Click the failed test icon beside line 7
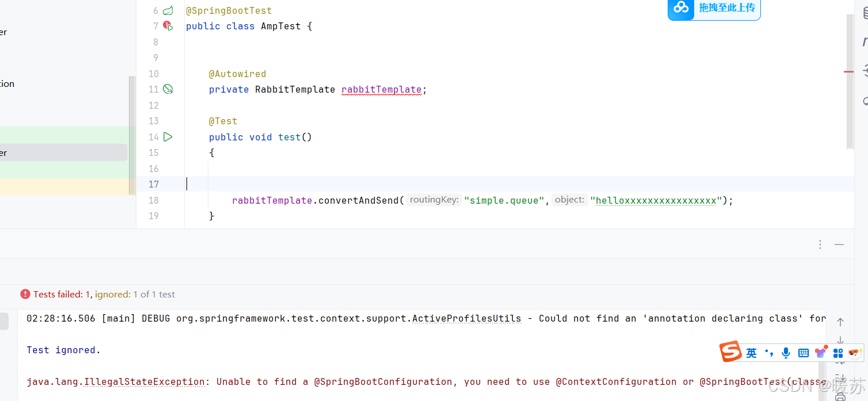Viewport: 868px width, 401px height. [167, 25]
